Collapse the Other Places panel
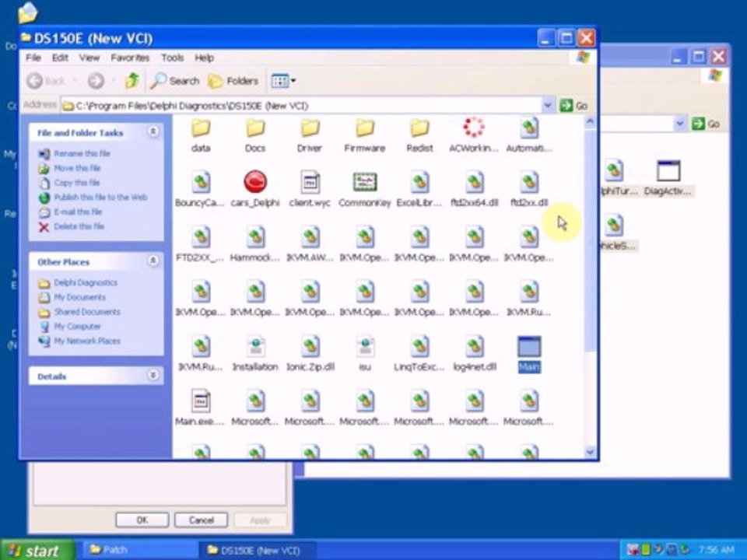This screenshot has width=747, height=560. pyautogui.click(x=153, y=261)
